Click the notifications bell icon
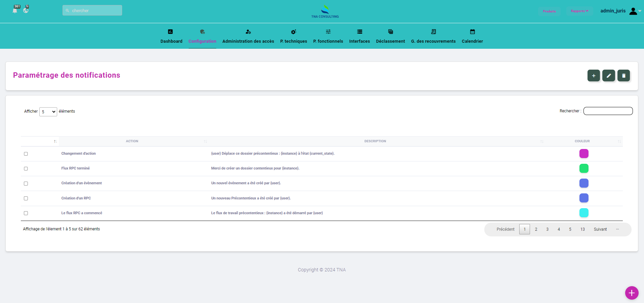This screenshot has width=644, height=303. coord(15,10)
